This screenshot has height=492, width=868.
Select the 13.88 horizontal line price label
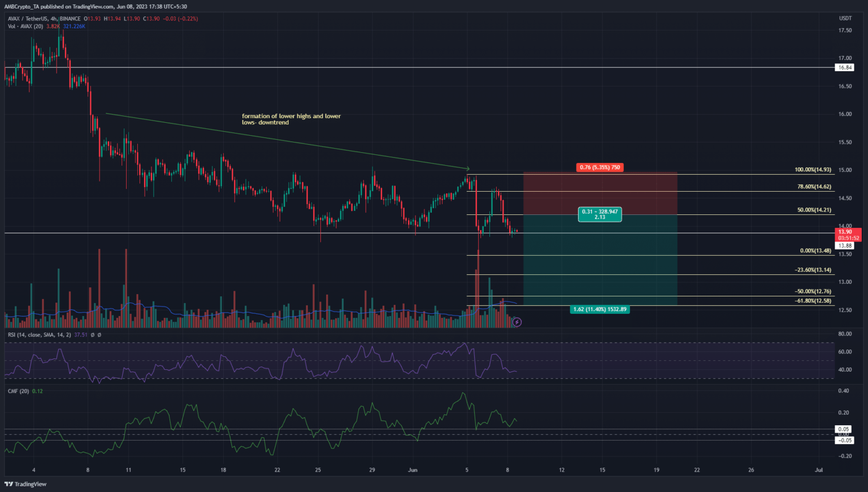coord(845,245)
